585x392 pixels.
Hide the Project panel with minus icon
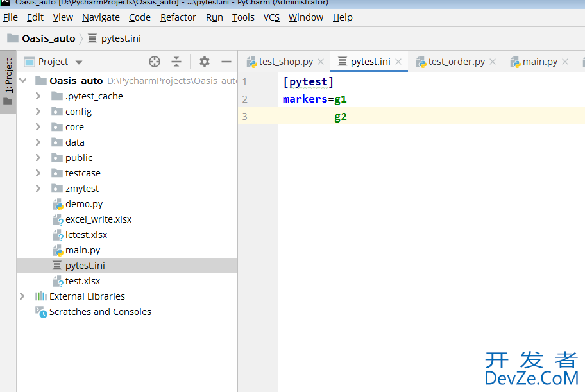[226, 62]
